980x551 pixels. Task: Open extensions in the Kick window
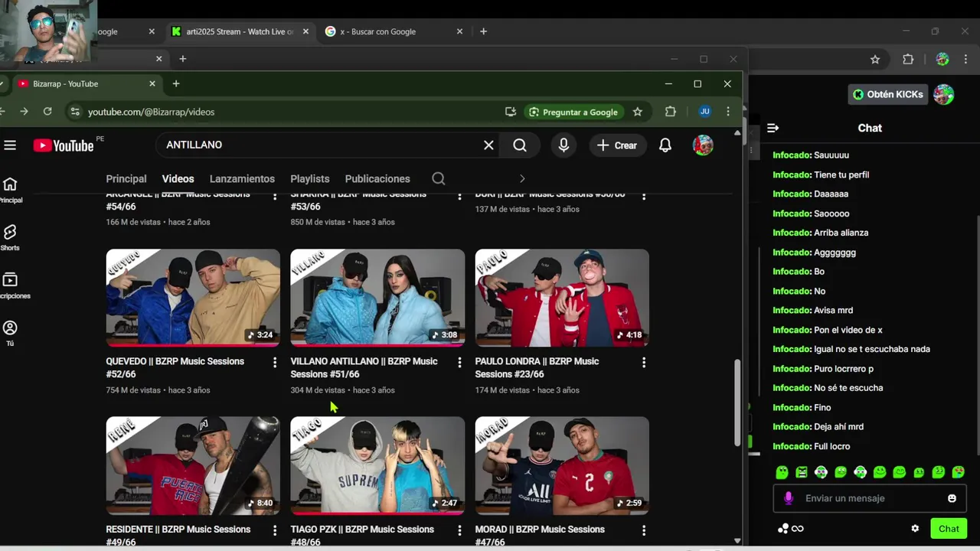[x=908, y=59]
